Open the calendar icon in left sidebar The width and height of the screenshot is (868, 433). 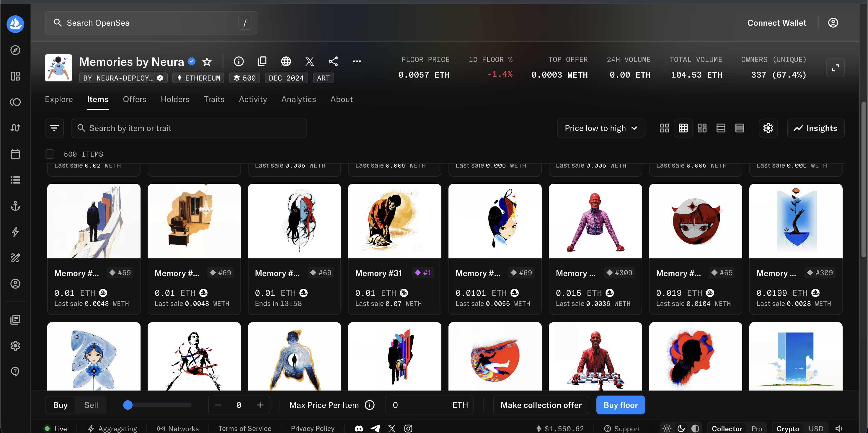click(x=15, y=154)
